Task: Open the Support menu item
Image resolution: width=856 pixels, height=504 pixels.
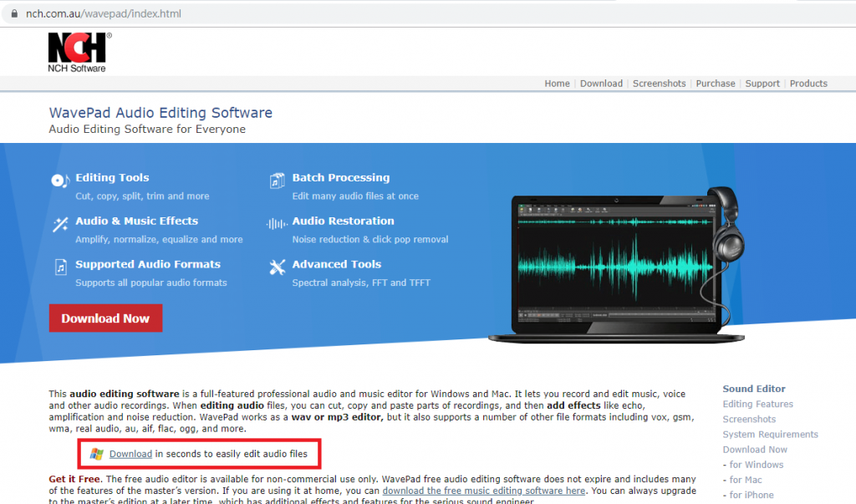Action: point(762,84)
